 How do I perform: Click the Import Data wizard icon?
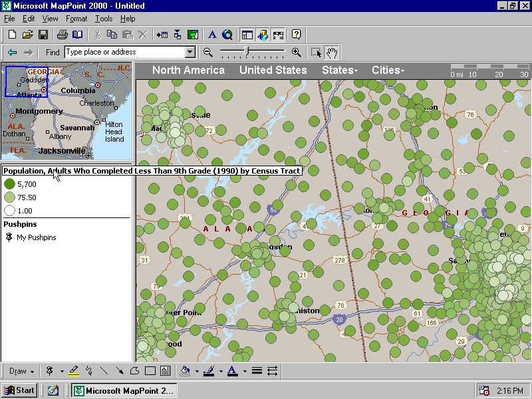tap(162, 35)
